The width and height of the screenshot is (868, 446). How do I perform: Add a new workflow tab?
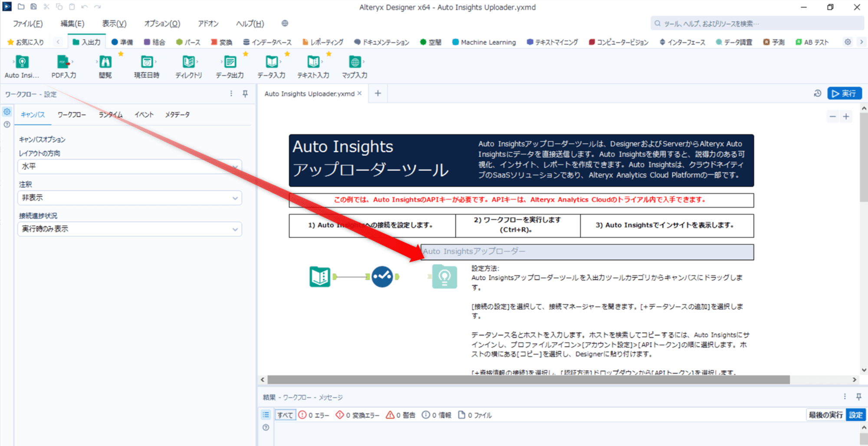[x=378, y=93]
